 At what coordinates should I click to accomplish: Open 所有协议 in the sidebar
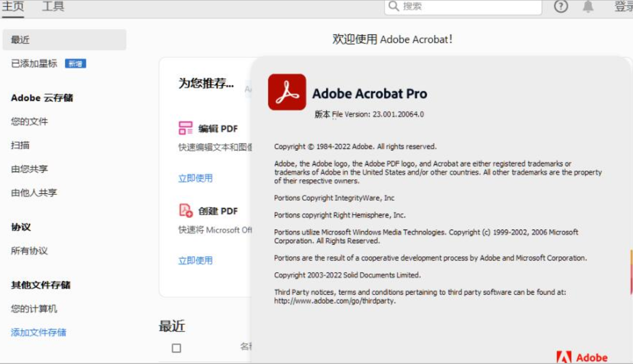click(29, 250)
